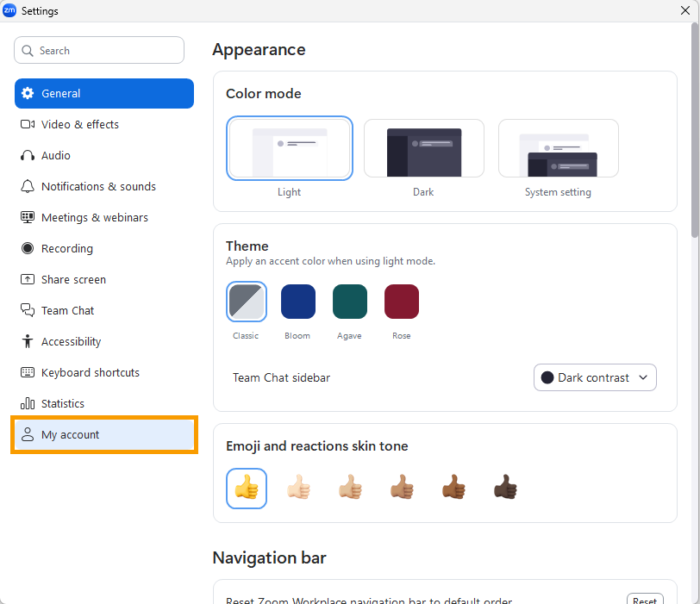The image size is (700, 604).
Task: Click the Audio headphones icon
Action: pos(27,156)
